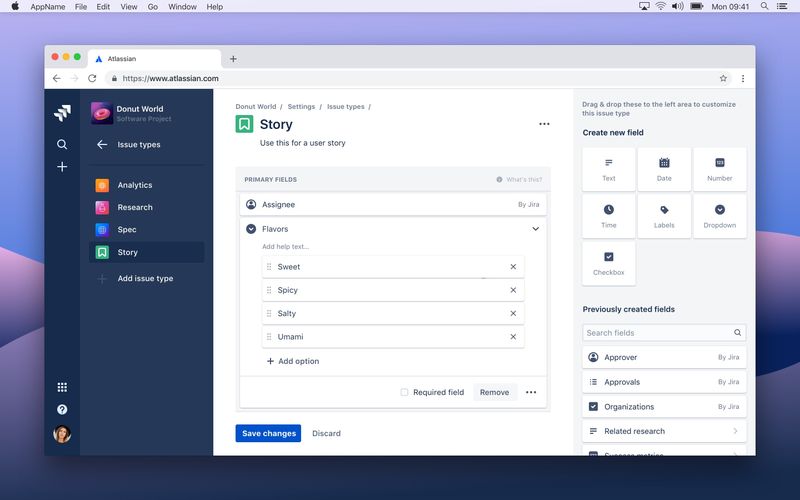Click the Add help text field
The image size is (800, 500).
(286, 246)
